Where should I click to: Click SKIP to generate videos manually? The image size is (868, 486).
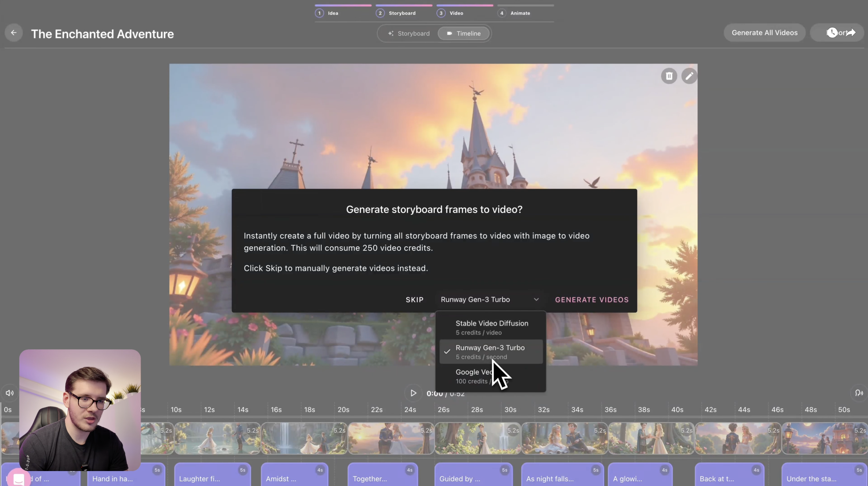point(414,299)
